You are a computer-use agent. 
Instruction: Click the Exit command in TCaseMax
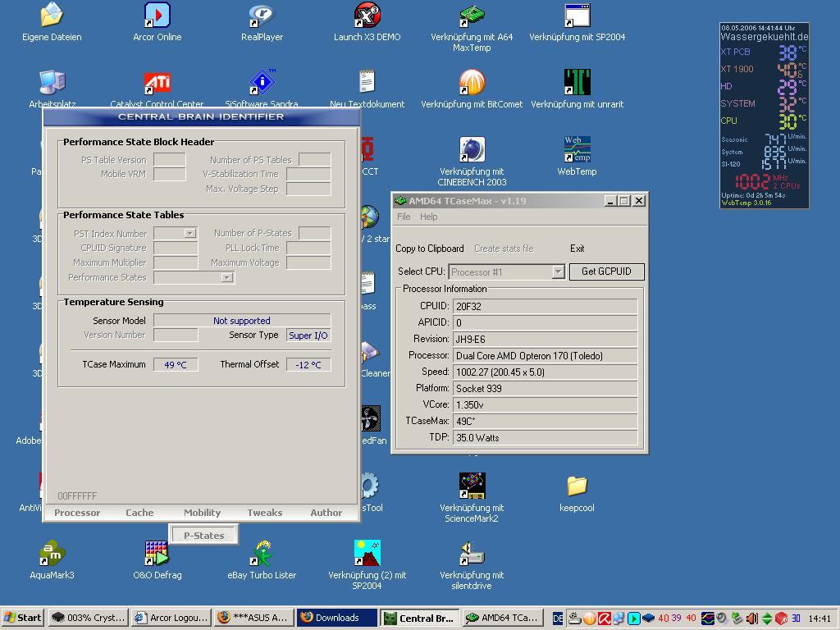click(x=577, y=249)
